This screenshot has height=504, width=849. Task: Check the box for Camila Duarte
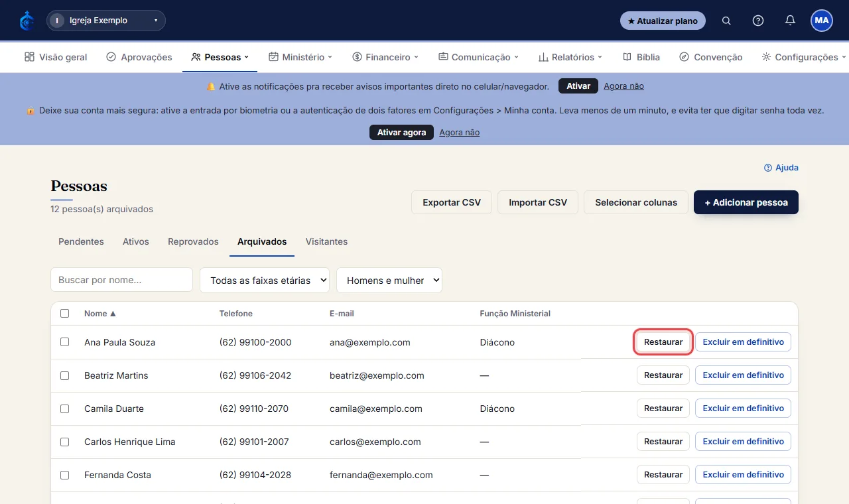pos(64,409)
